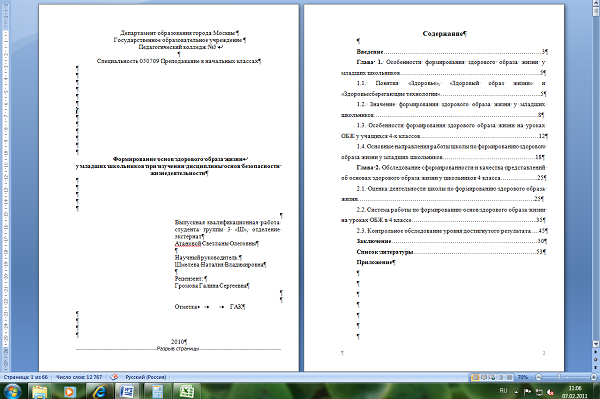Switch to Print Layout view button
This screenshot has width=600, height=399.
pyautogui.click(x=475, y=377)
